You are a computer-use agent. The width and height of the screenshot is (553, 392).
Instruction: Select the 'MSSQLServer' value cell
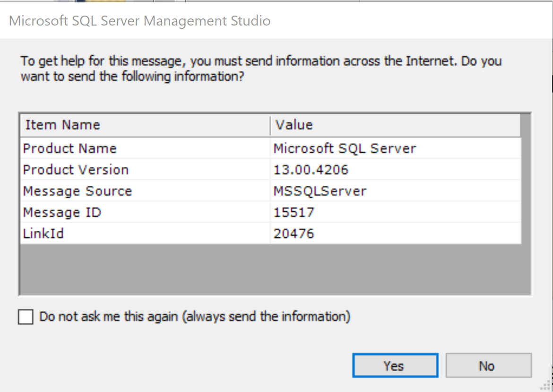pyautogui.click(x=320, y=191)
